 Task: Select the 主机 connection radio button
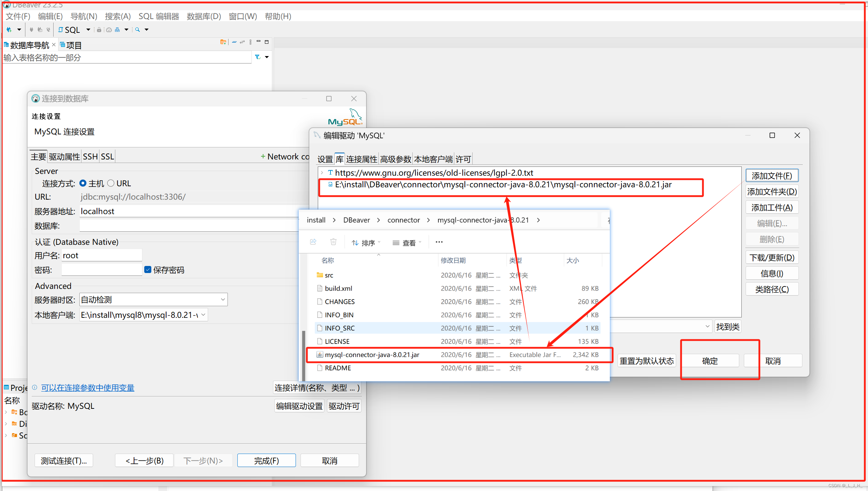point(83,183)
